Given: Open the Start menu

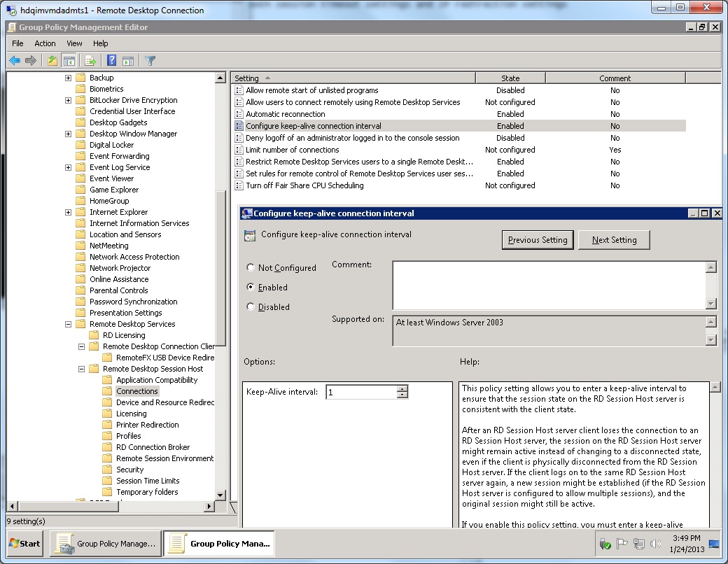Looking at the screenshot, I should (25, 544).
